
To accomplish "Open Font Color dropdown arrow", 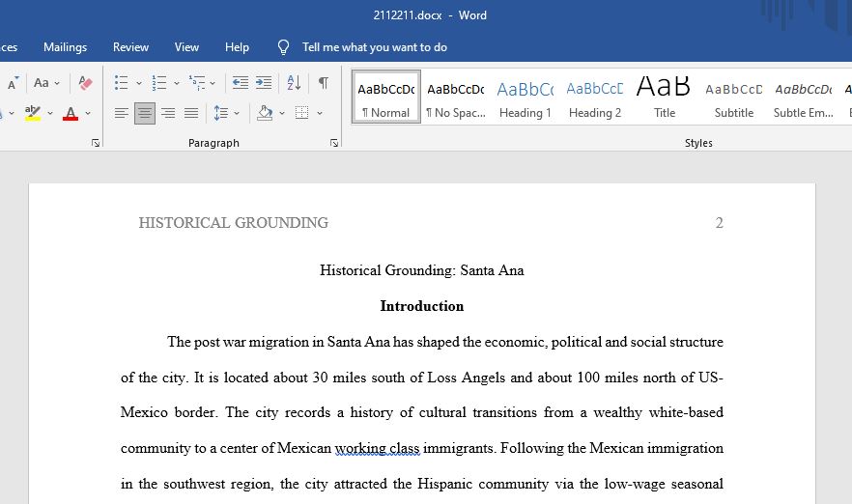I will click(x=88, y=113).
